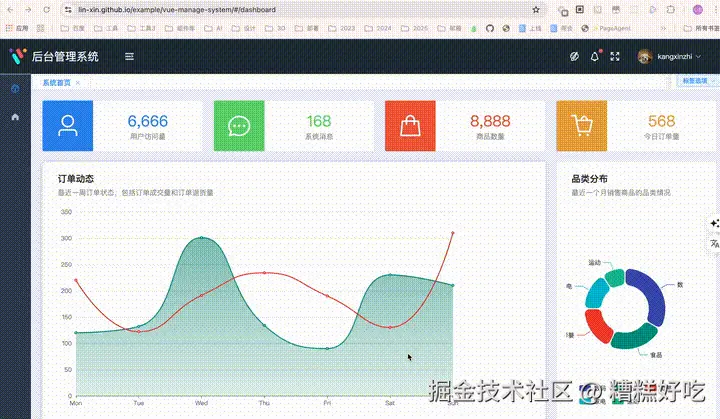The image size is (720, 419).
Task: Click the 568 orders today value
Action: [x=661, y=121]
